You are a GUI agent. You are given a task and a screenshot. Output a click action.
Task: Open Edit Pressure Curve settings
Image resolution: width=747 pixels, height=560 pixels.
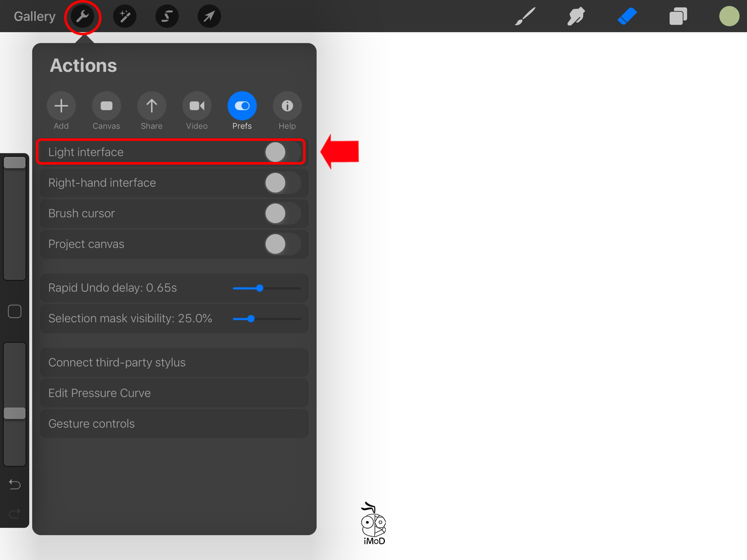(174, 393)
